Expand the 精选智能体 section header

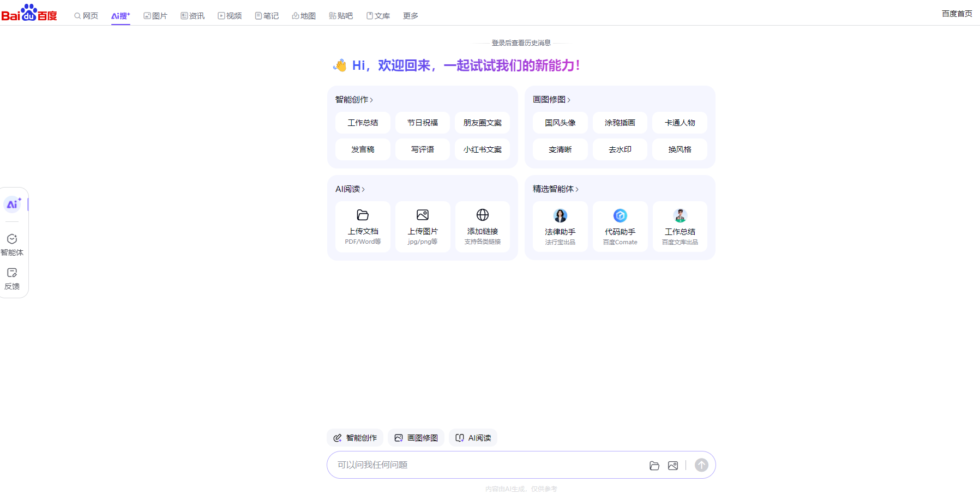coord(555,189)
